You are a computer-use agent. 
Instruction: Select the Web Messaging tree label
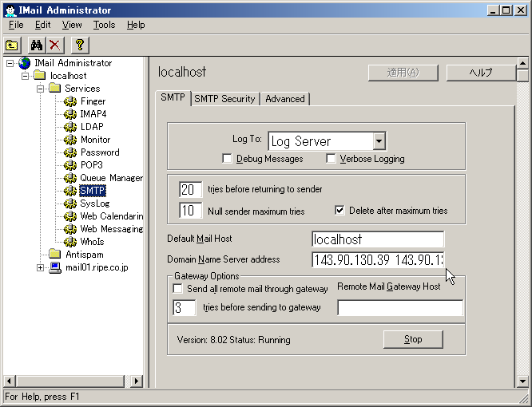tap(111, 229)
